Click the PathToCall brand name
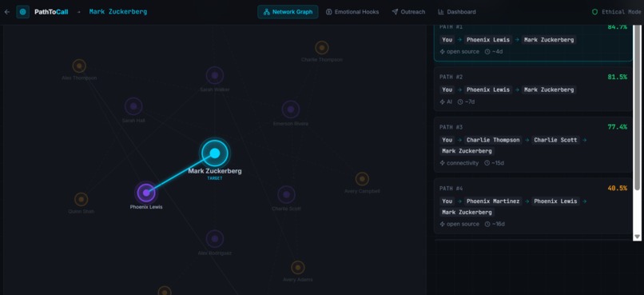 (x=51, y=12)
